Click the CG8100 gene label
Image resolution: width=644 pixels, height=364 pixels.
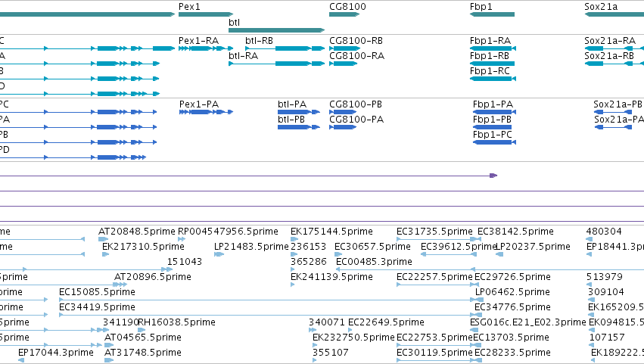point(347,7)
